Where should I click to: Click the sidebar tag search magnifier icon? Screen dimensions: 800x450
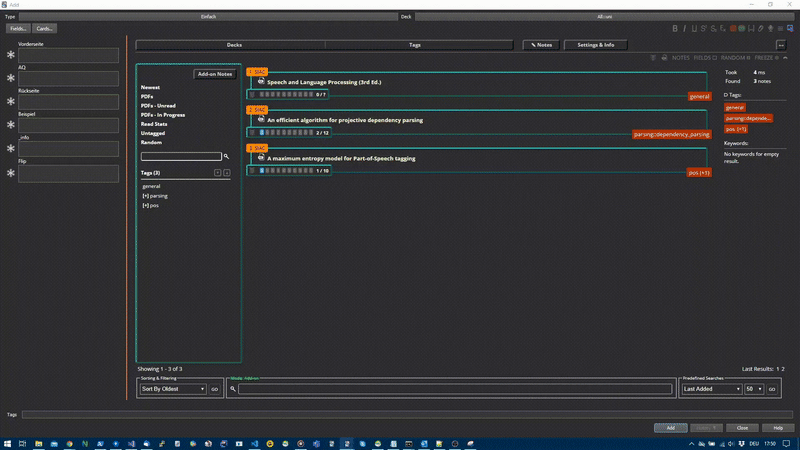coord(226,156)
